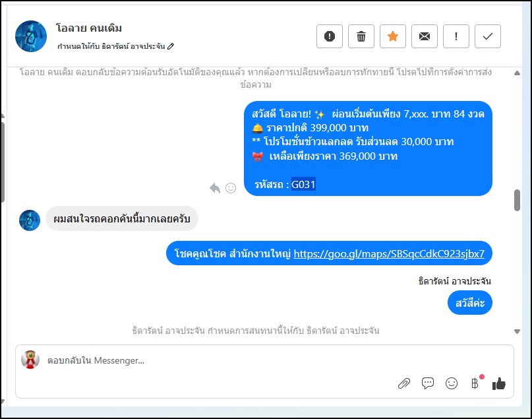
Task: Open customer profile picture in header
Action: [31, 36]
